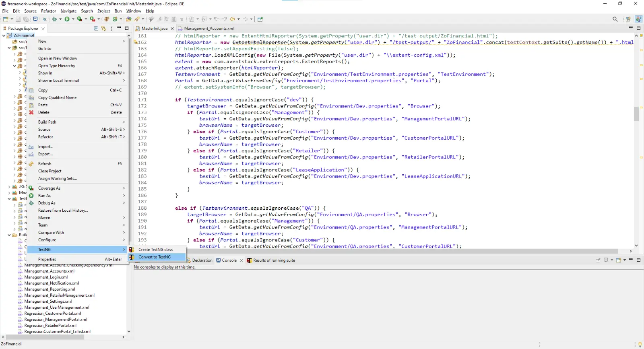Expand the JRE System Library node

(9, 187)
